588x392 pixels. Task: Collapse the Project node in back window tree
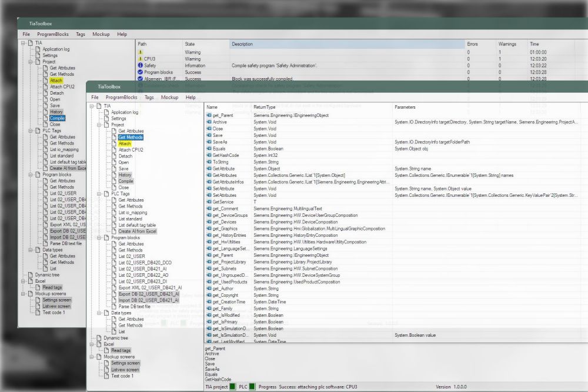point(31,62)
